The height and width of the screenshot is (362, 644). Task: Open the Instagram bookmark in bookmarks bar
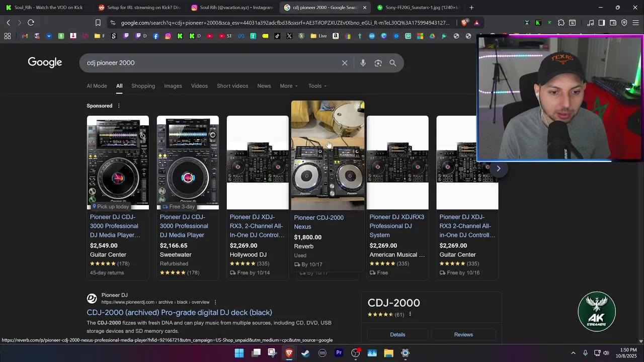coord(168,36)
